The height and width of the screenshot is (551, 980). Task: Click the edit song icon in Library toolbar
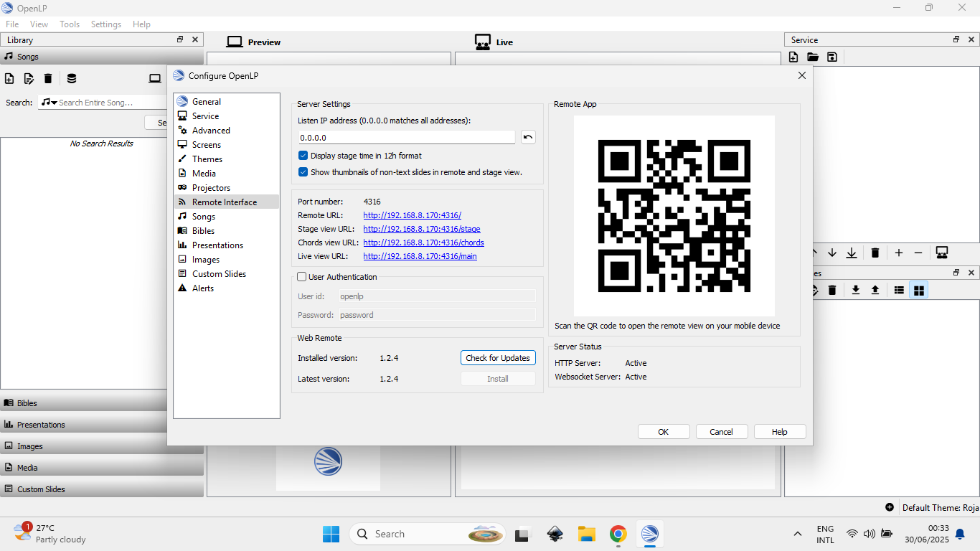pyautogui.click(x=29, y=78)
